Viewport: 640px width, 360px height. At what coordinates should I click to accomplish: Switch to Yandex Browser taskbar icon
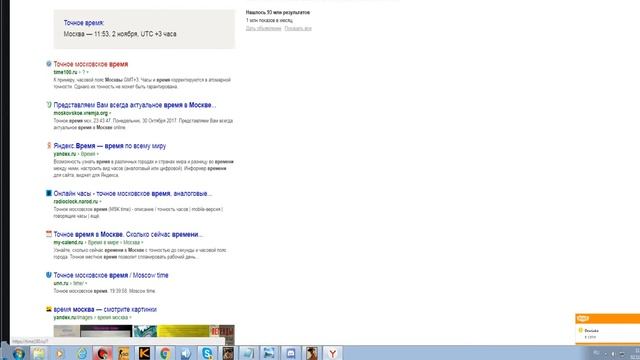coord(333,353)
